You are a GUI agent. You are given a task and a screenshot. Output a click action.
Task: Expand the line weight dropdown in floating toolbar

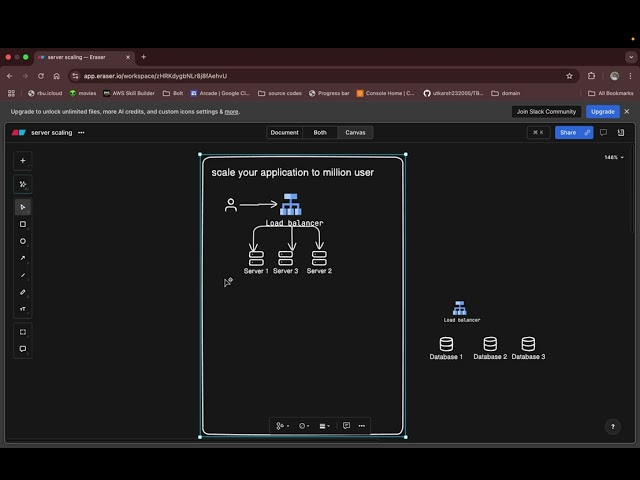pyautogui.click(x=324, y=426)
